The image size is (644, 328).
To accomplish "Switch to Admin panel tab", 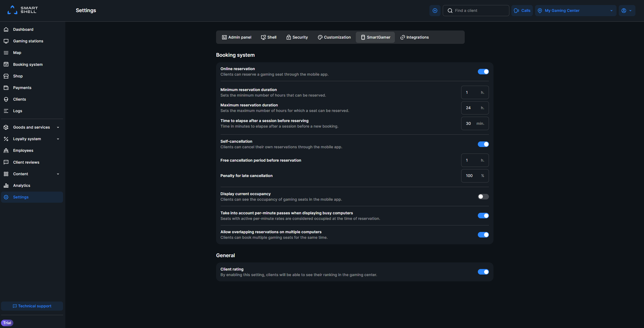I will [x=237, y=37].
